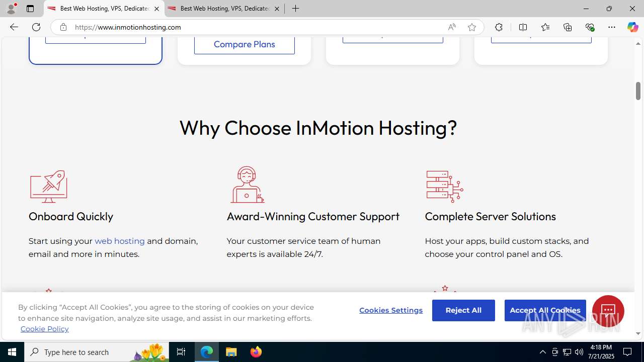Launch Firefox from taskbar

tap(256, 352)
